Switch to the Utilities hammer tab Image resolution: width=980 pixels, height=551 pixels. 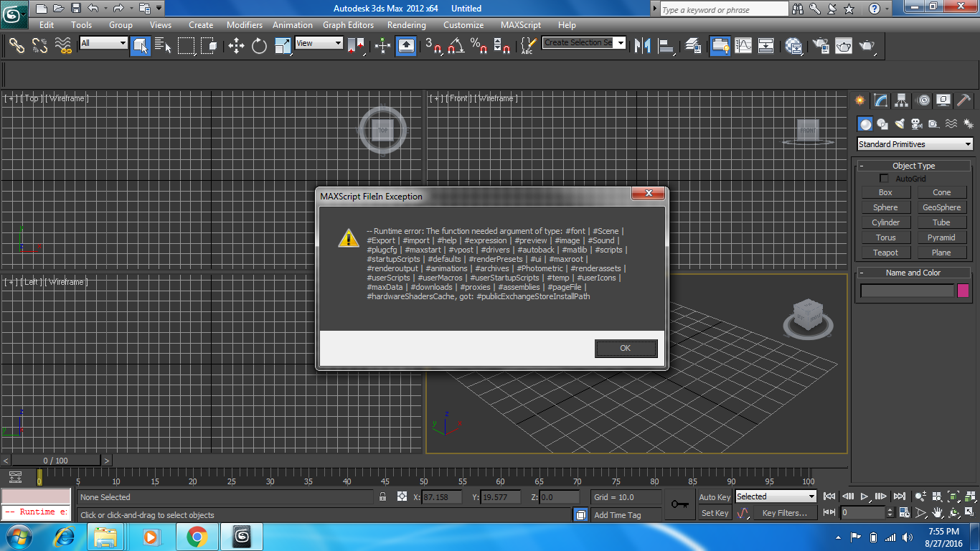pos(964,100)
